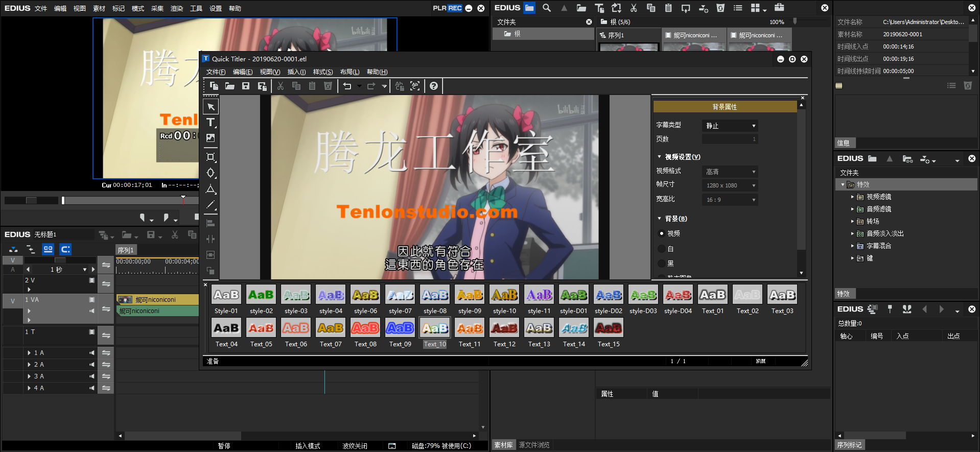
Task: Select the 字幕混合 effects folder
Action: point(879,246)
